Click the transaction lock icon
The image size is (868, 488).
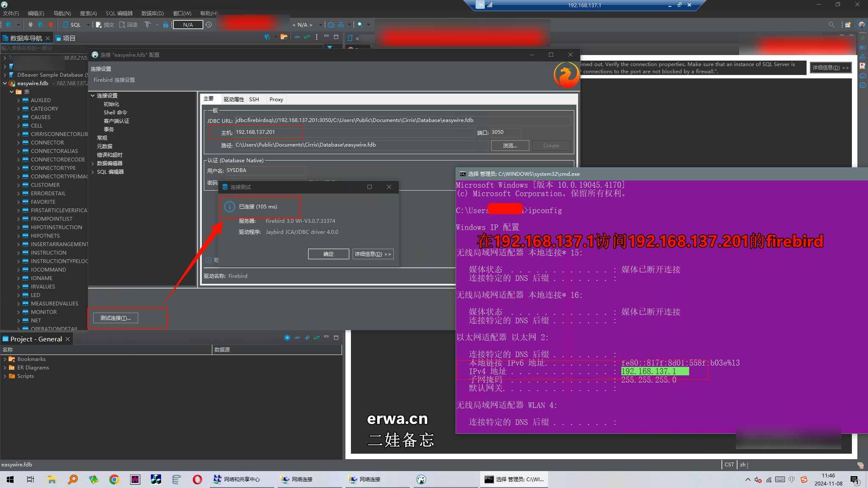click(x=166, y=25)
